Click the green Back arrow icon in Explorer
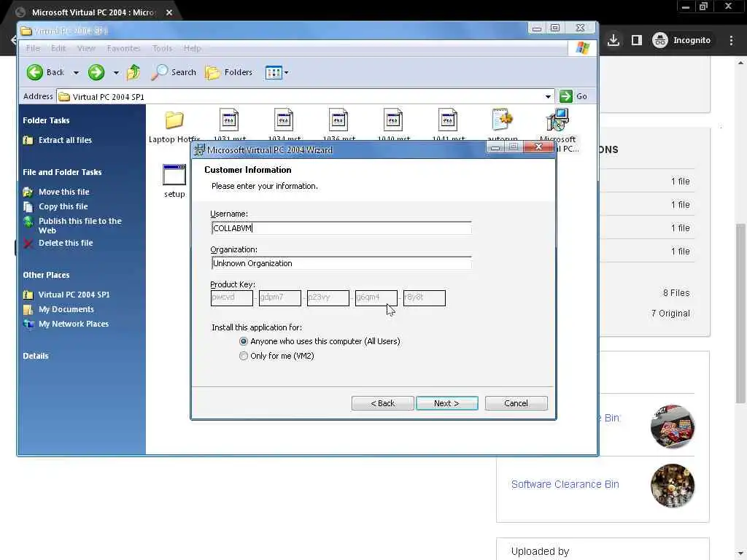This screenshot has height=560, width=747. 35,72
